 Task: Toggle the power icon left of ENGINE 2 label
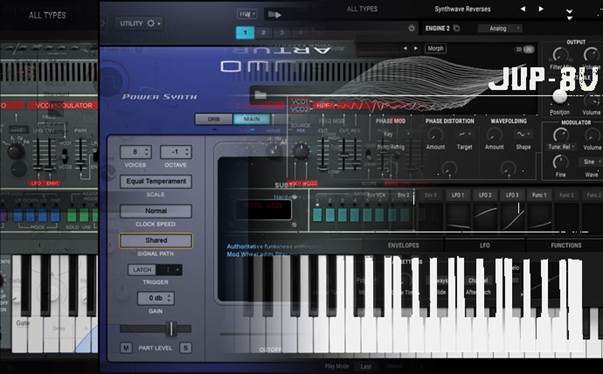tap(411, 28)
